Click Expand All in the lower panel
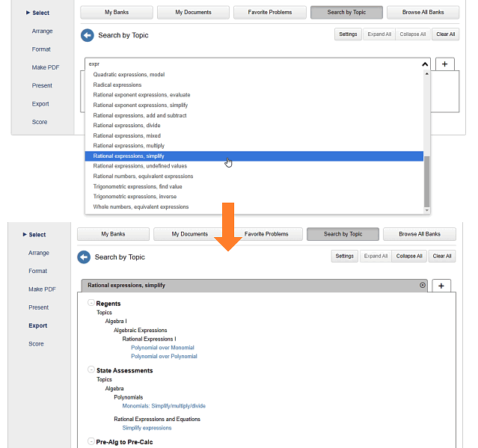 click(376, 256)
